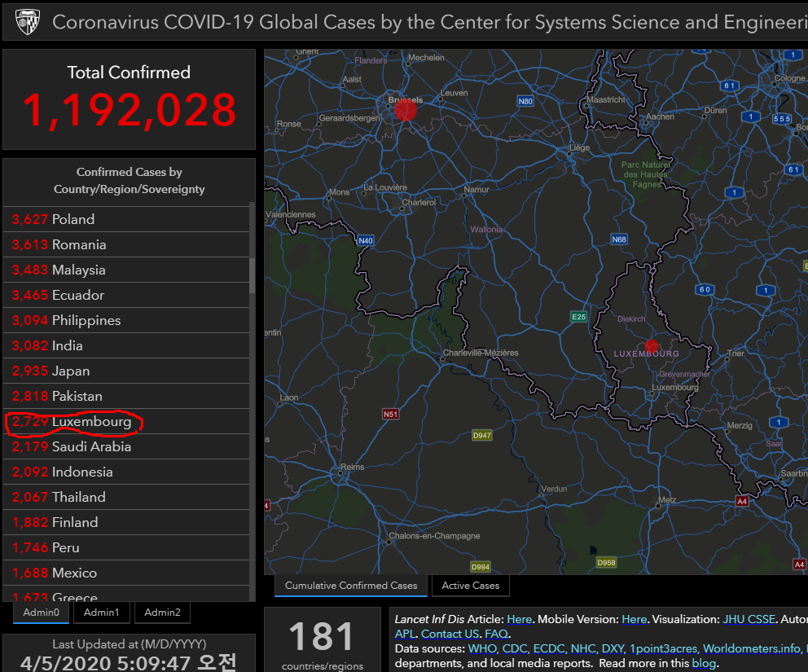The width and height of the screenshot is (808, 672).
Task: Open the WHO data source link
Action: (x=482, y=648)
